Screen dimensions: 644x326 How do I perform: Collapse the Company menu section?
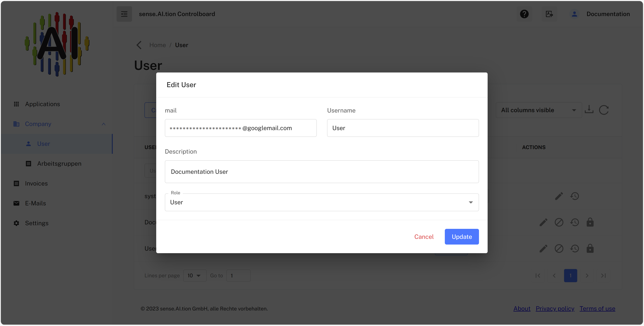coord(104,124)
